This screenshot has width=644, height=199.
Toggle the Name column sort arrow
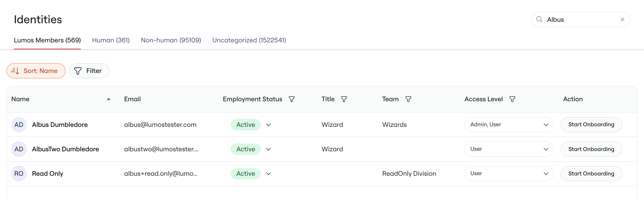point(109,99)
